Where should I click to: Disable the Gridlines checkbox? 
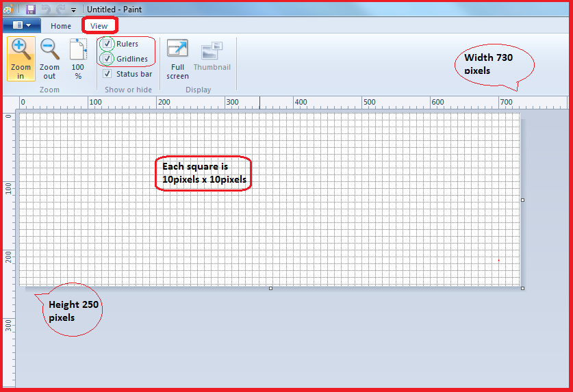tap(107, 59)
